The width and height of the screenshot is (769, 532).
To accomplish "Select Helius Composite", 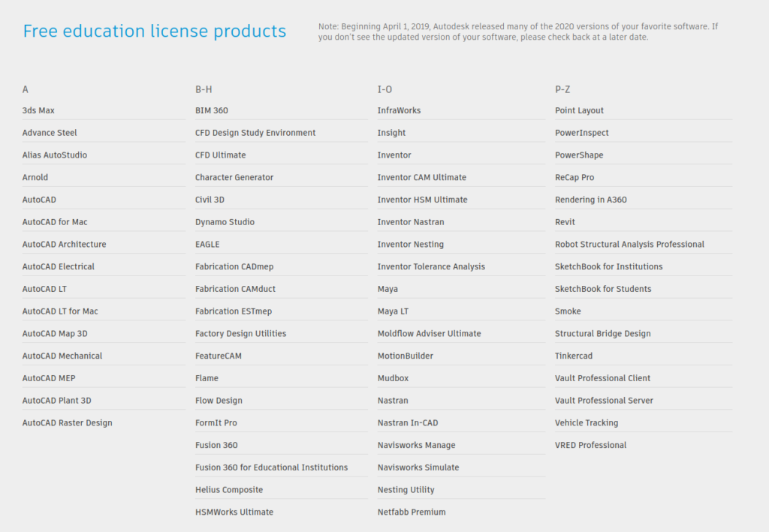I will click(229, 489).
